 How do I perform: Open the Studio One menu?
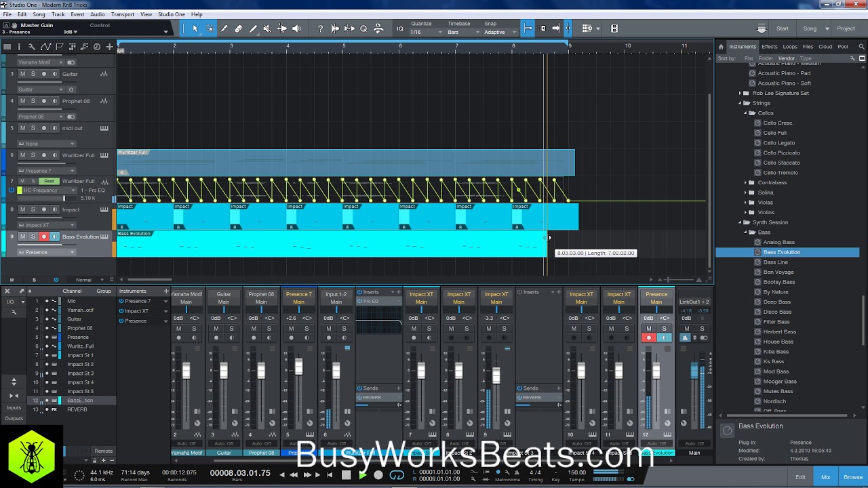[x=172, y=14]
